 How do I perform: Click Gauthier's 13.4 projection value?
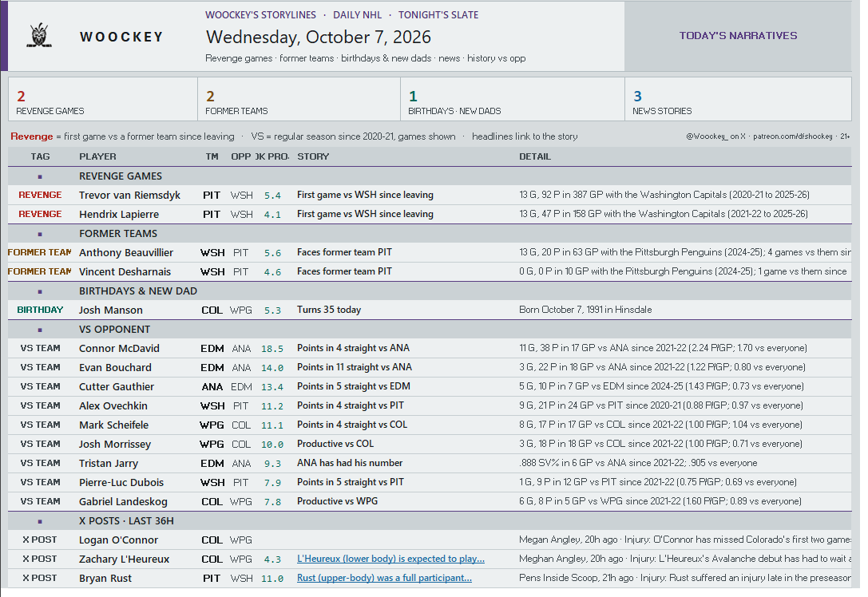coord(272,387)
